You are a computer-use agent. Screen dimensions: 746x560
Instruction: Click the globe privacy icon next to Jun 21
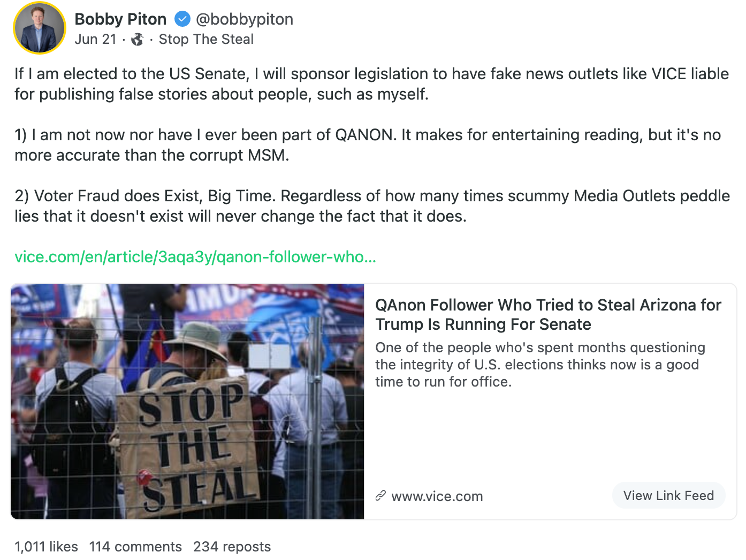138,39
